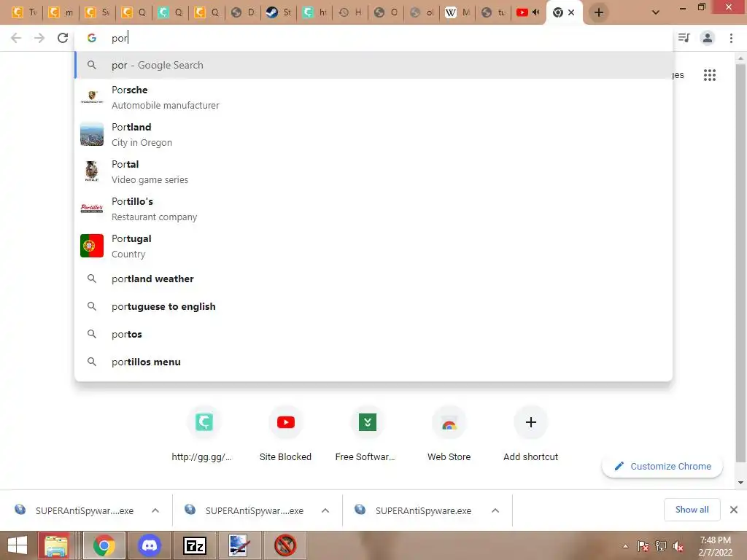Screen dimensions: 747x560
Task: Choose the Porsche automobile manufacturer suggestion
Action: [374, 97]
